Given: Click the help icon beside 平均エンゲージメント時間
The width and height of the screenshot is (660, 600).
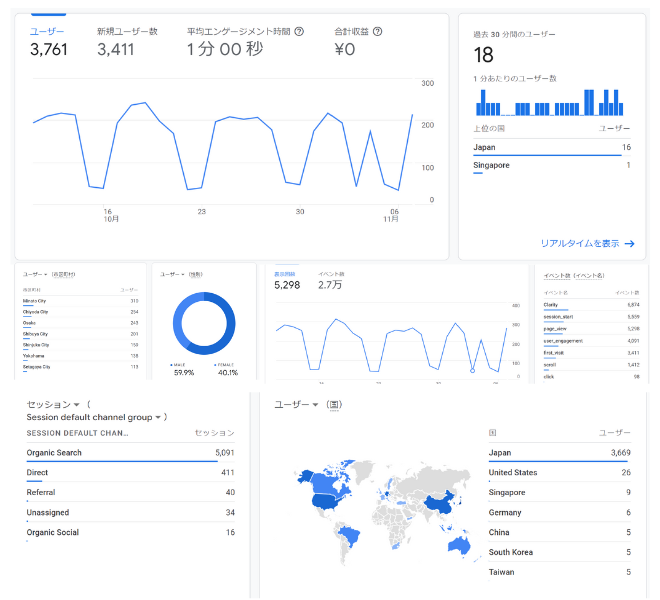Looking at the screenshot, I should tap(299, 32).
